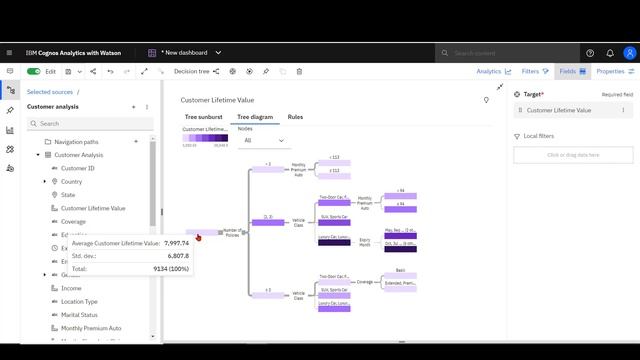The image size is (640, 360).
Task: Click the save dashboard icon
Action: coord(68,71)
